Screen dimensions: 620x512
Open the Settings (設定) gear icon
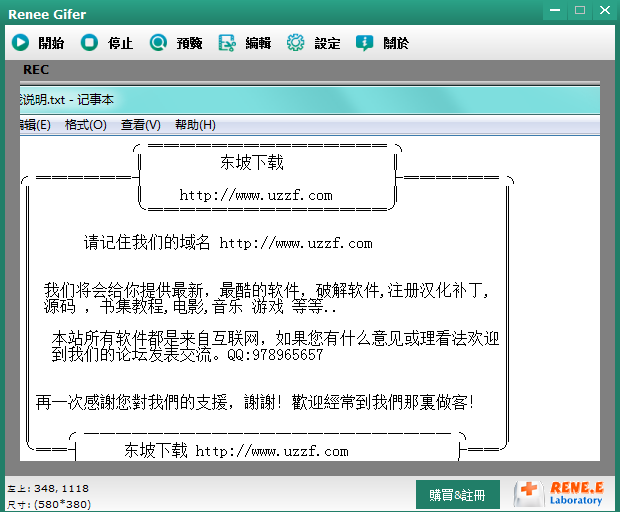(295, 43)
